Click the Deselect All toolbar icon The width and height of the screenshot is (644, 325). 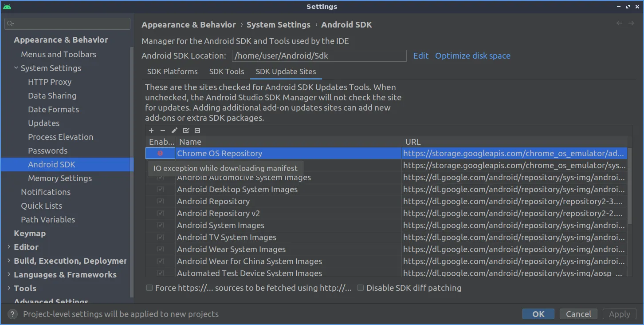point(197,131)
